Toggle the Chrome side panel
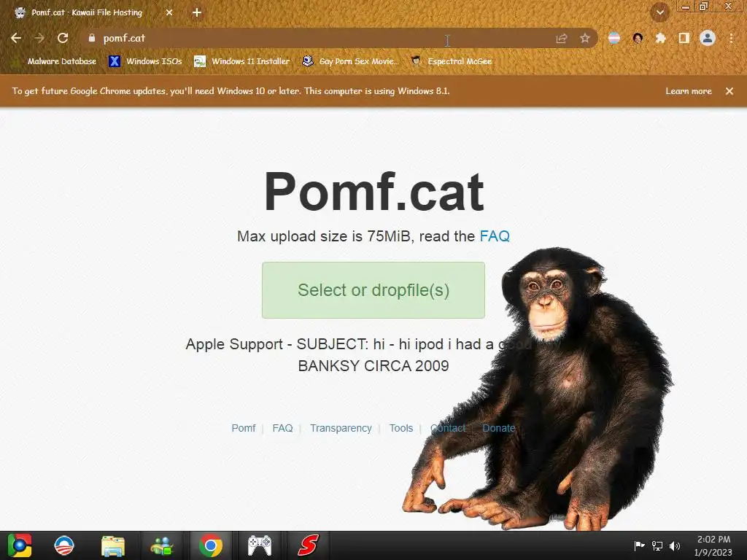This screenshot has width=747, height=560. [x=684, y=38]
